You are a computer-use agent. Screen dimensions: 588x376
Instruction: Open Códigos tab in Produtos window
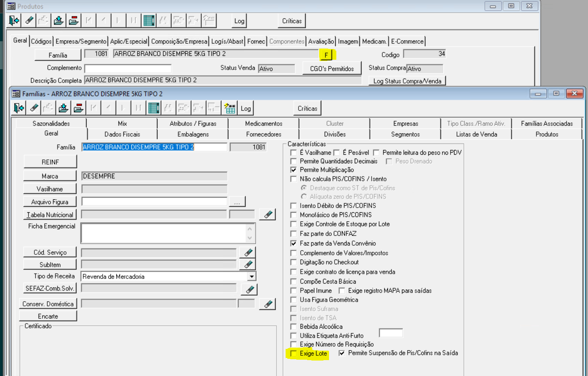[x=42, y=41]
